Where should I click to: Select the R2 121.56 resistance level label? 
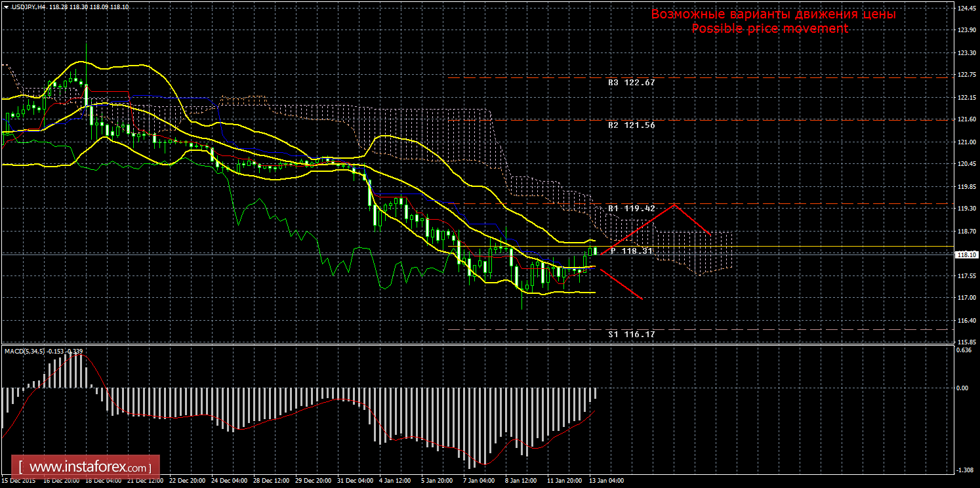(631, 125)
